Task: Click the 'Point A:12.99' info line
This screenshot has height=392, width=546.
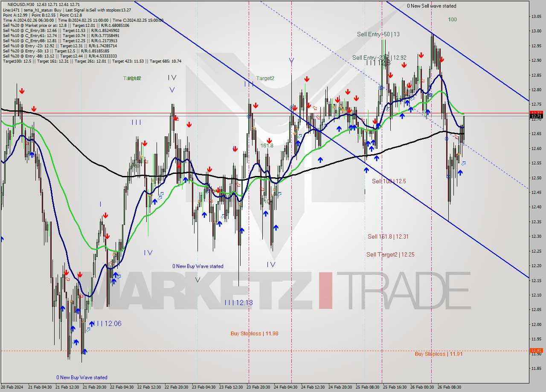Action: [42, 15]
